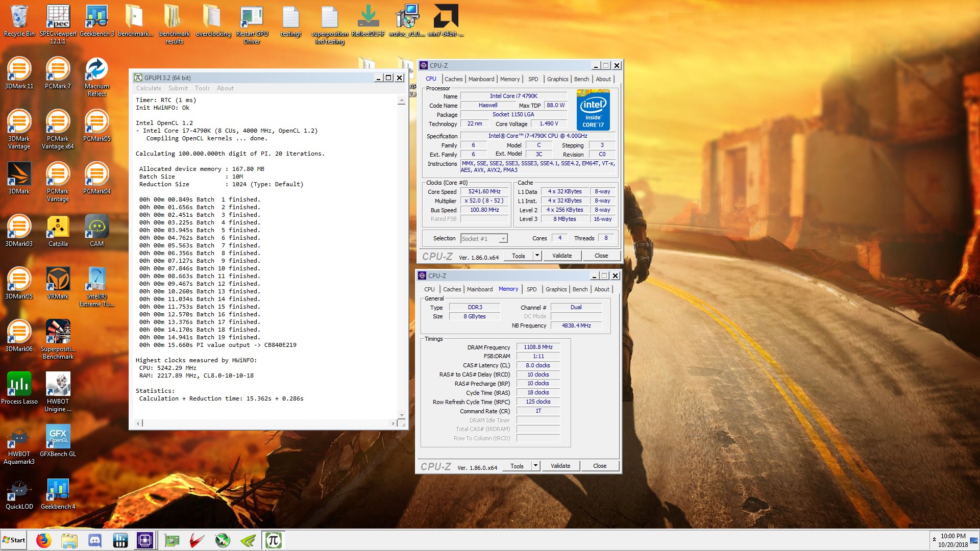Open Windows Explorer from the taskbar
This screenshot has width=980, height=551.
69,540
